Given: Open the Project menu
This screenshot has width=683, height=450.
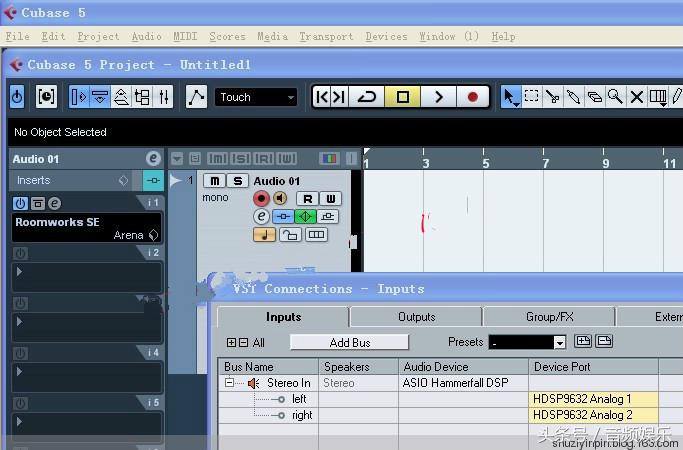Looking at the screenshot, I should (x=98, y=36).
